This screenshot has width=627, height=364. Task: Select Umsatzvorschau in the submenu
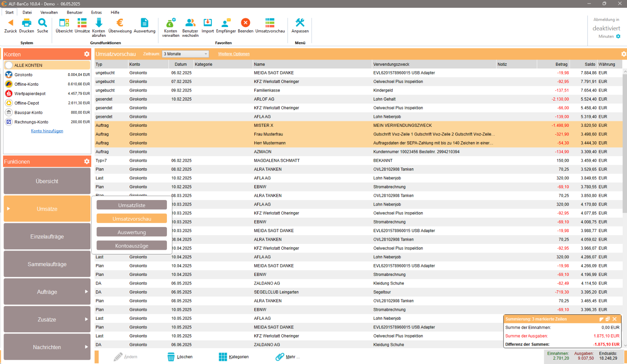[132, 219]
